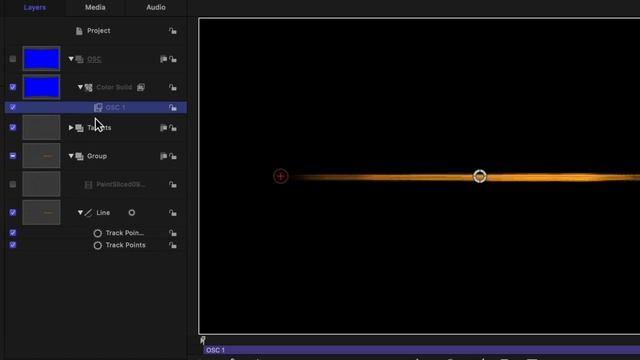Click the white circle handle on orange line
The width and height of the screenshot is (640, 360).
click(480, 176)
